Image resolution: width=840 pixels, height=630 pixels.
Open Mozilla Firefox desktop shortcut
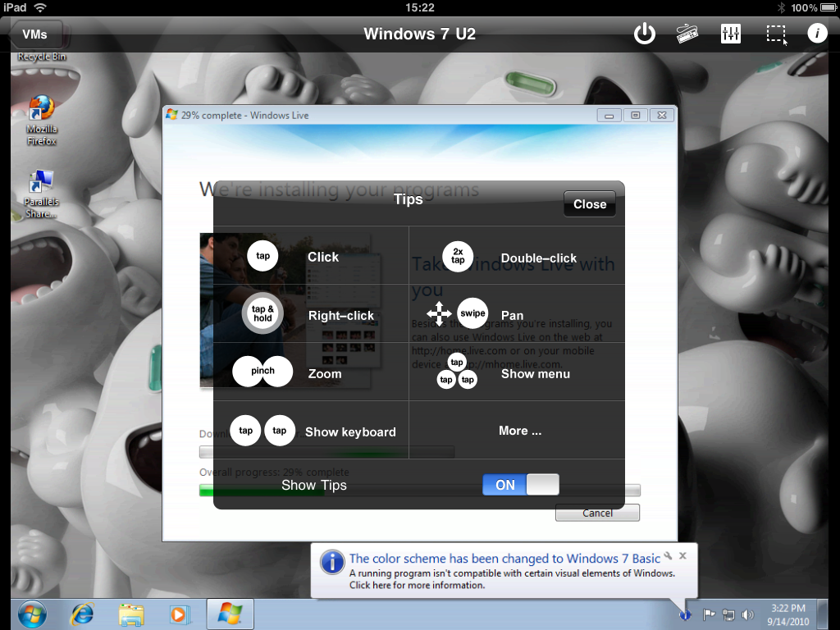pyautogui.click(x=41, y=121)
